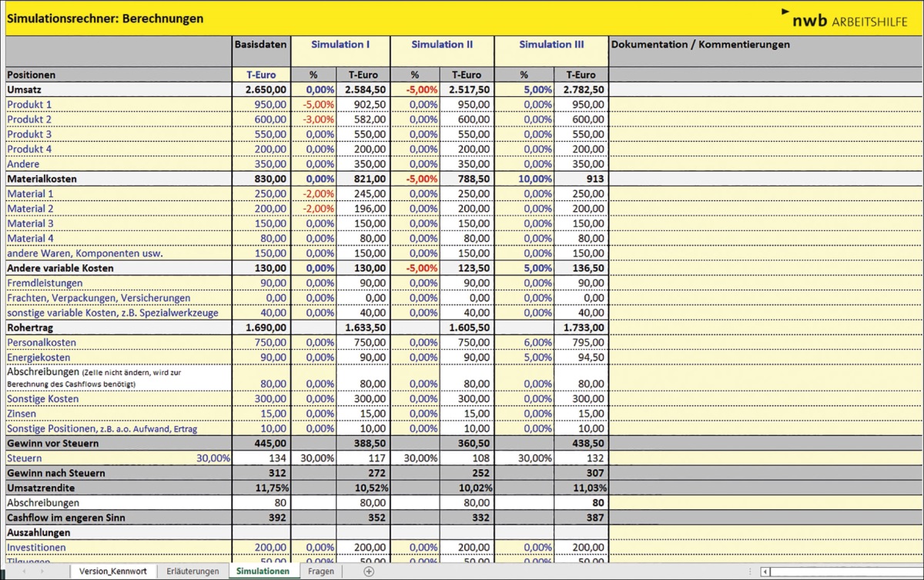Open the Version_Kennwort sheet tab
Screen dimensions: 924x580
coord(112,572)
